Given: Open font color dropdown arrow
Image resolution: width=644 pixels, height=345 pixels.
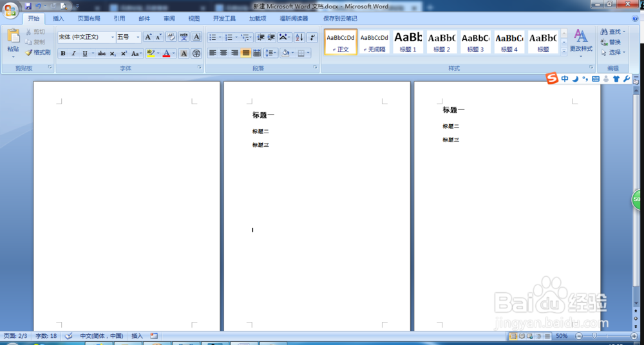Looking at the screenshot, I should tap(173, 53).
